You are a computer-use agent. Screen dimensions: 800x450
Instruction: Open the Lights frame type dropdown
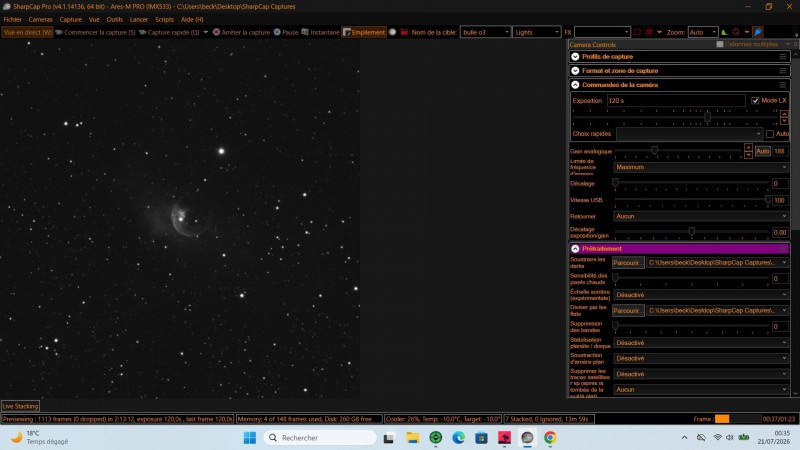tap(537, 32)
